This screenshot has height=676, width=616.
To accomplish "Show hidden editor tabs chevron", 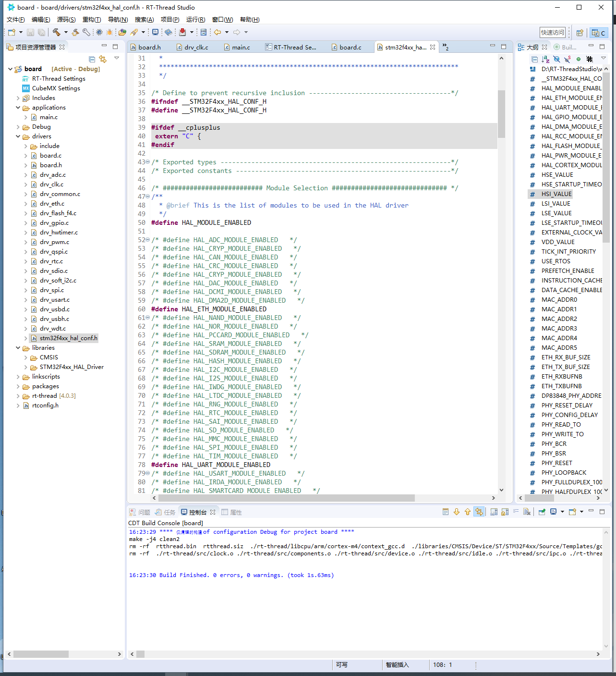I will 446,47.
